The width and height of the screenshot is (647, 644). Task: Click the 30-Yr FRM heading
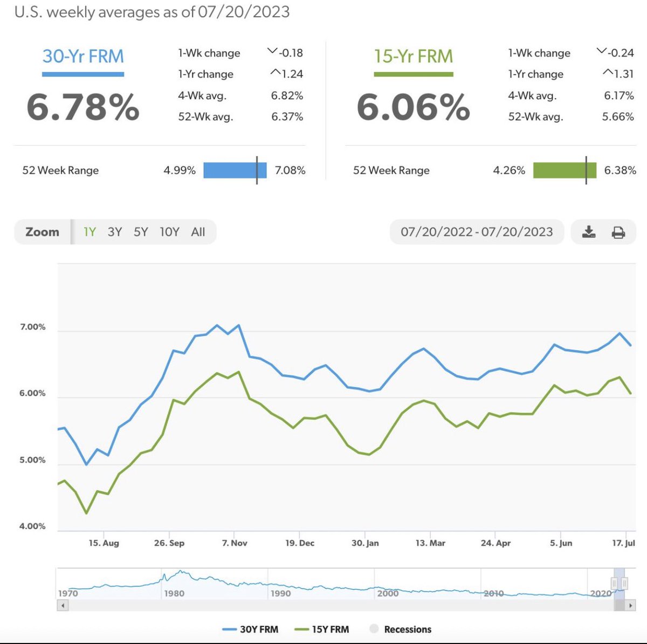(x=83, y=56)
